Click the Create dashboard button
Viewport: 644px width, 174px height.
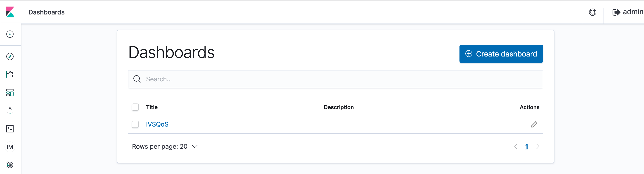point(501,54)
